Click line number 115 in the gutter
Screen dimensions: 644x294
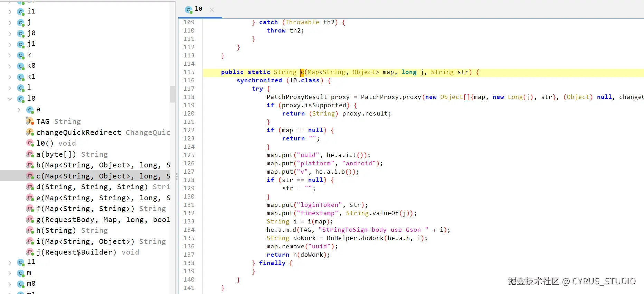(189, 72)
